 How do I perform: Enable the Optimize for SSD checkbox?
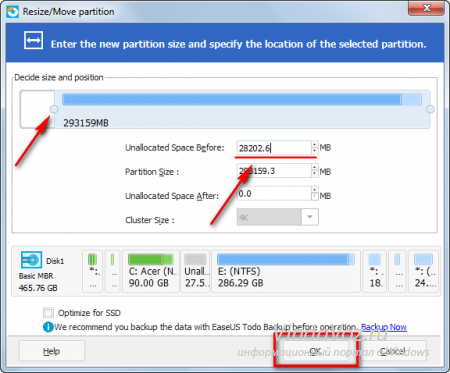[48, 313]
